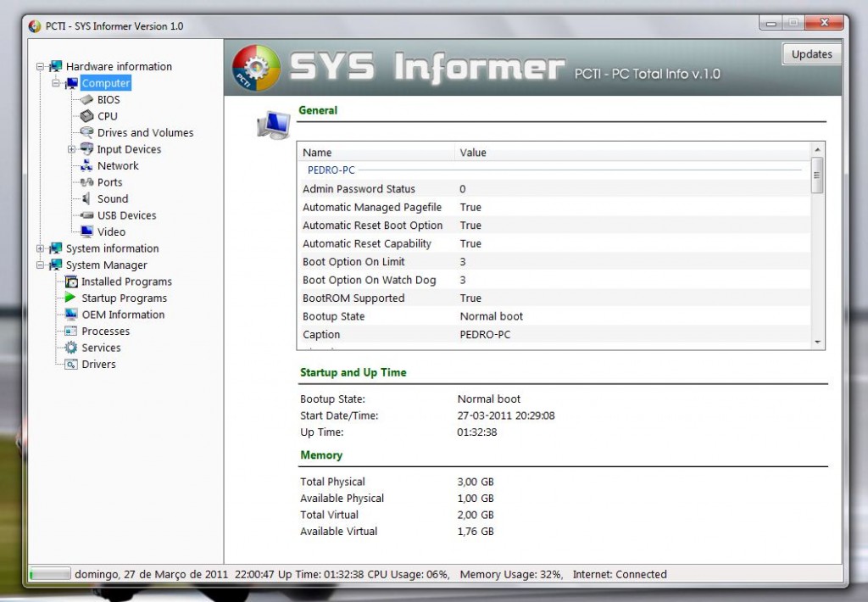Click the Hardware information monitor icon
Screen dimensions: 868x602
point(55,66)
